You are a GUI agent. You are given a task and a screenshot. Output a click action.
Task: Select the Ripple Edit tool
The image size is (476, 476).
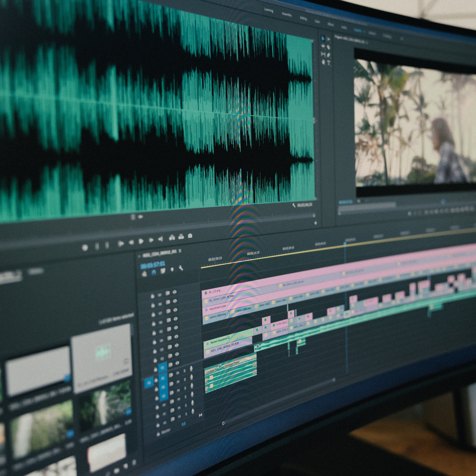[323, 46]
